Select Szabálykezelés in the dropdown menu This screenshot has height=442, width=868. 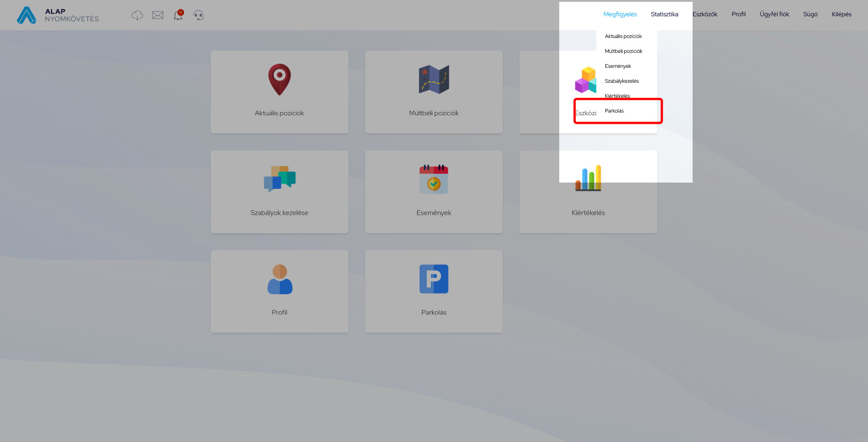click(x=622, y=81)
